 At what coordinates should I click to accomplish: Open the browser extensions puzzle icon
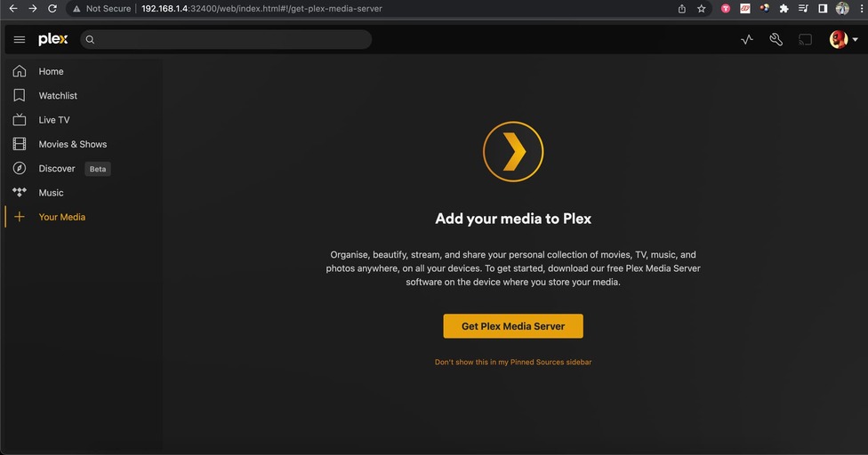[x=784, y=8]
